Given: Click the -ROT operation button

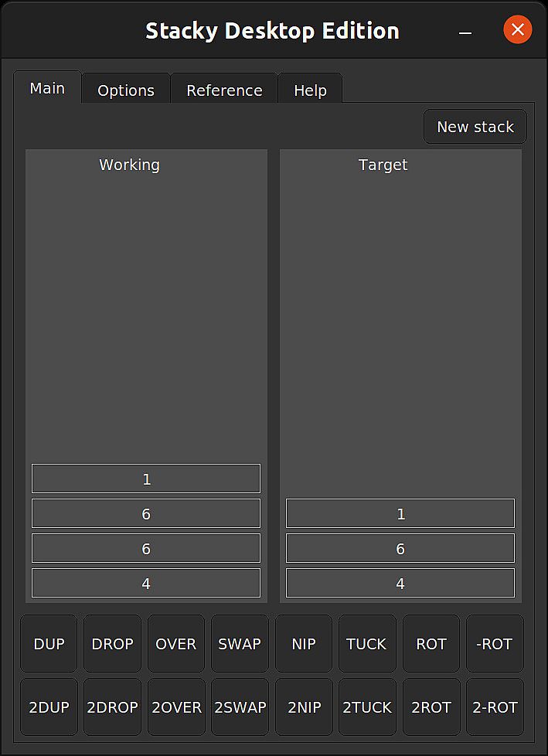Looking at the screenshot, I should pos(495,643).
